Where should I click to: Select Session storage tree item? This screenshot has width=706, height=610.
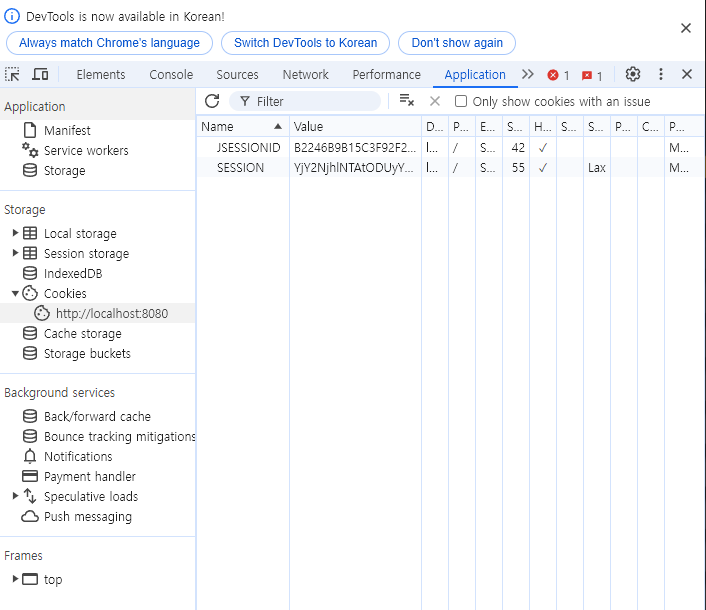86,253
